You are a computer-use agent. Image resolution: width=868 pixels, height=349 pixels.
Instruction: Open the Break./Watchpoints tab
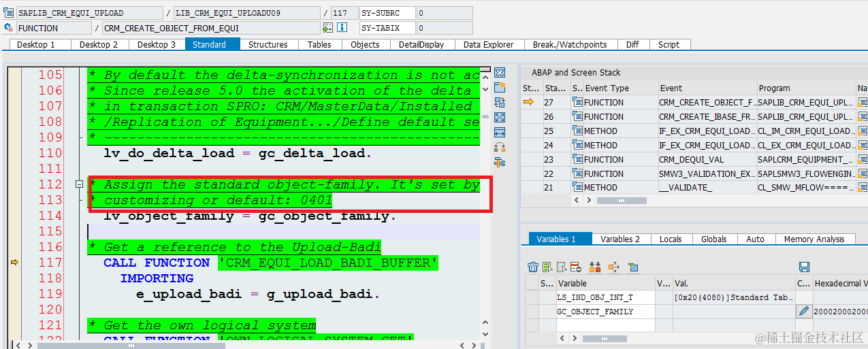click(570, 44)
